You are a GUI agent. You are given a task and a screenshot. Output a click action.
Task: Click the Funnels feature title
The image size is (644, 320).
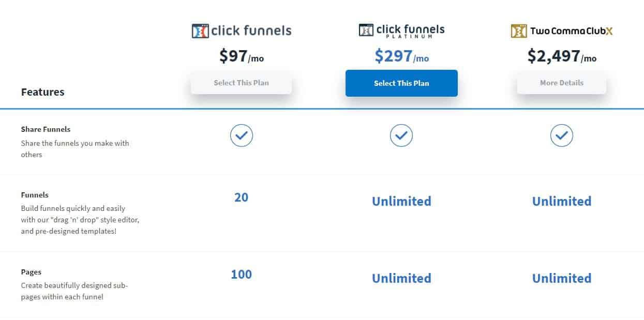pyautogui.click(x=35, y=195)
